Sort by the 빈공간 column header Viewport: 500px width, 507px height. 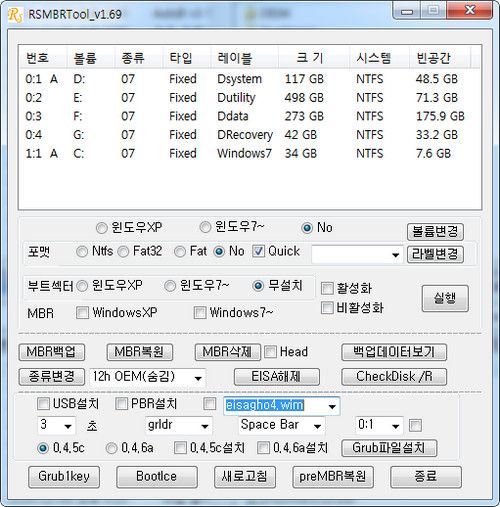[x=440, y=58]
